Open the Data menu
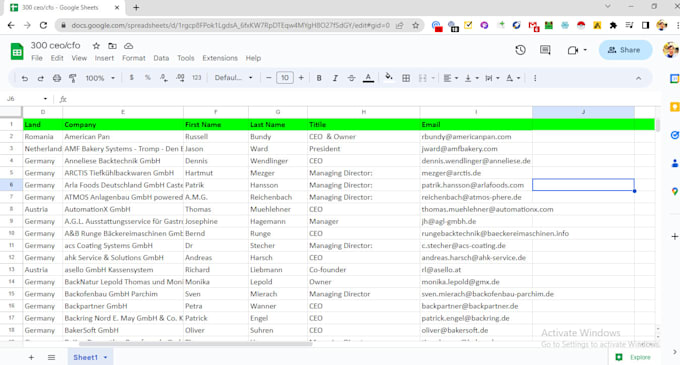 [x=161, y=58]
